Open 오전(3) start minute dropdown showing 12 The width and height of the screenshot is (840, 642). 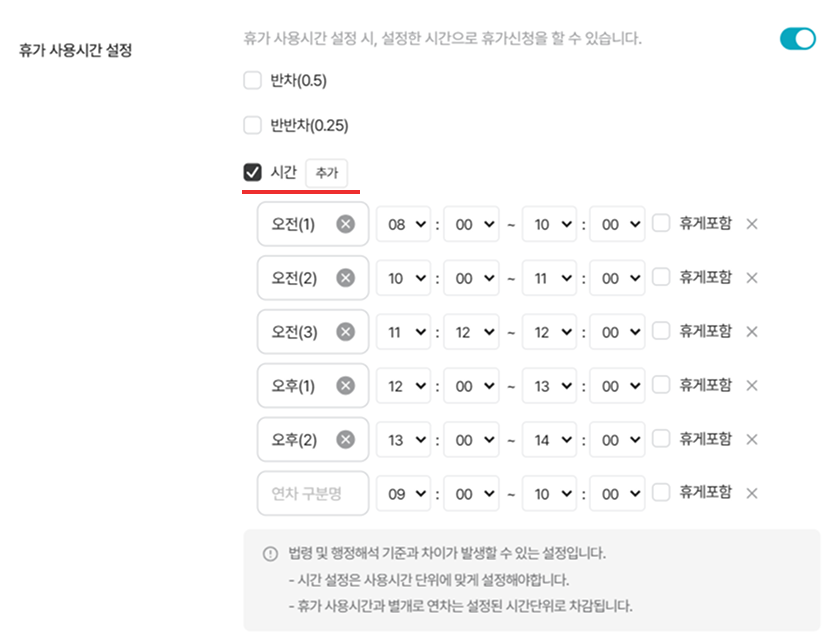(x=471, y=332)
